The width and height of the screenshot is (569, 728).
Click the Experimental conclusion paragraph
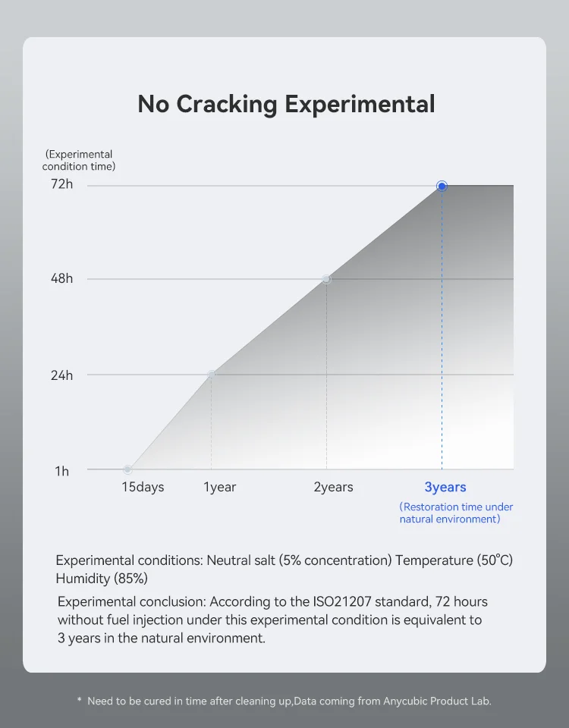[x=272, y=620]
